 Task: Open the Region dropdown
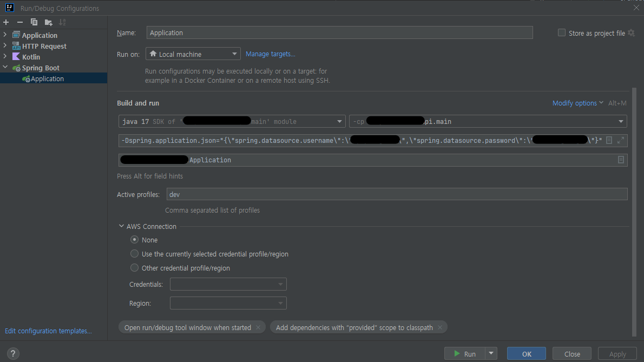pos(228,303)
